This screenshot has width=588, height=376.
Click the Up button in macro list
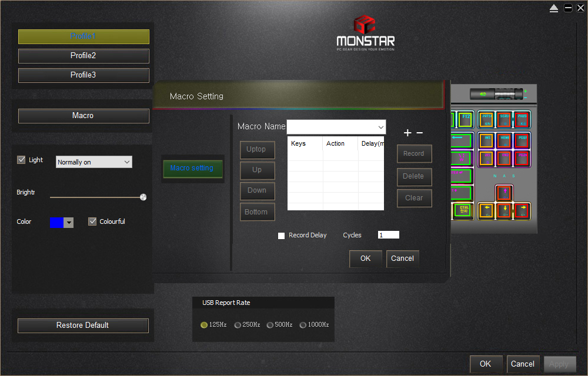pos(258,170)
